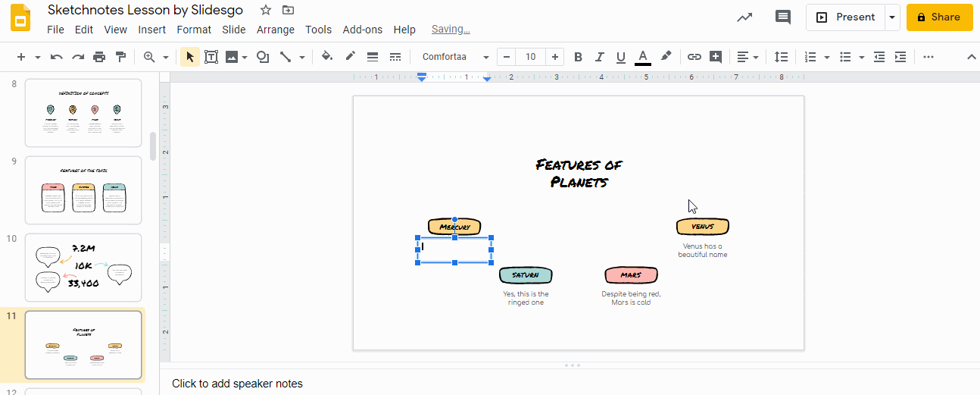Select the Line tool
The height and width of the screenshot is (395, 980).
(286, 57)
